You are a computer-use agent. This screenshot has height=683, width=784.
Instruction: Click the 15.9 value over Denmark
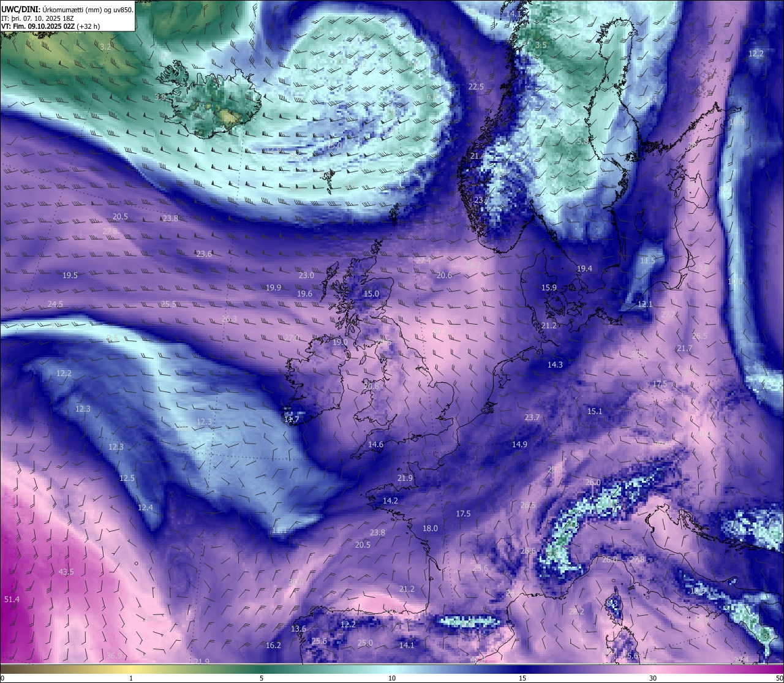tap(549, 288)
